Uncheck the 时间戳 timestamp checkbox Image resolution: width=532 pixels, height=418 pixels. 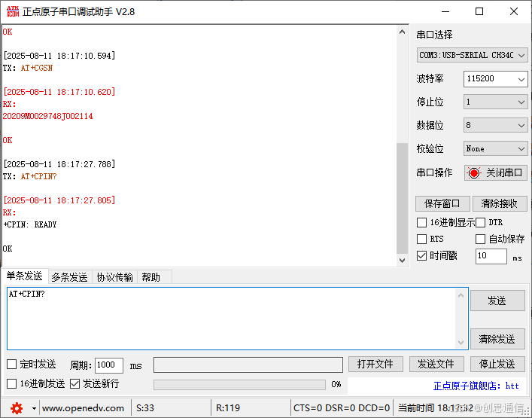421,255
